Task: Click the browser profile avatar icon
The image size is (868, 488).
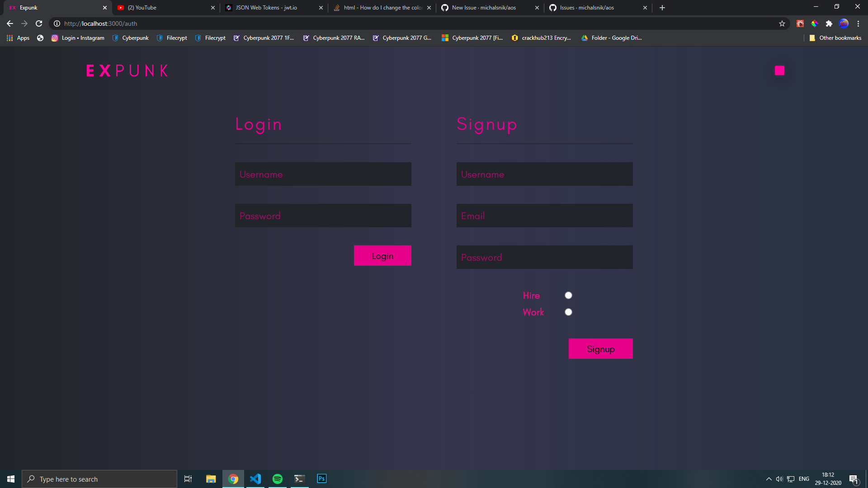Action: click(x=844, y=23)
